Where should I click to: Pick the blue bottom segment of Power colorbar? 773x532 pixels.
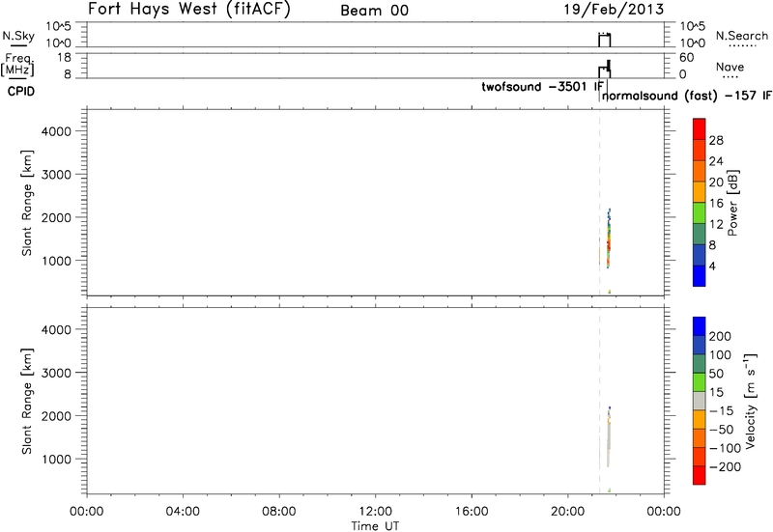(x=699, y=276)
